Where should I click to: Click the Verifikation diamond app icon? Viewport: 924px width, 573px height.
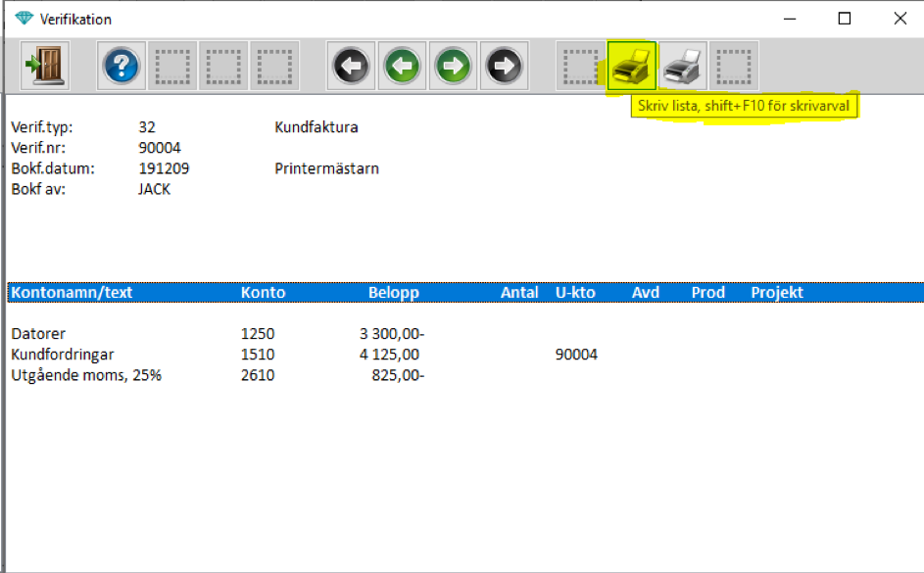pos(24,19)
